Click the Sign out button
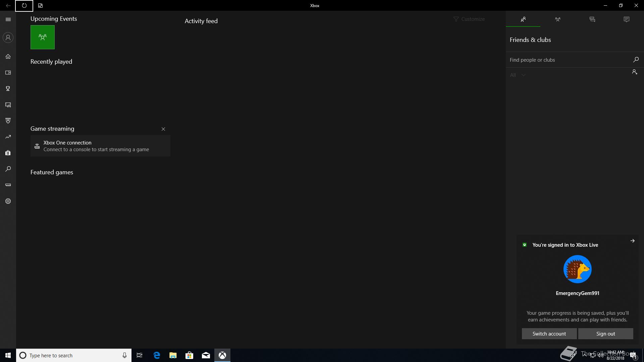This screenshot has height=362, width=644. pyautogui.click(x=605, y=334)
